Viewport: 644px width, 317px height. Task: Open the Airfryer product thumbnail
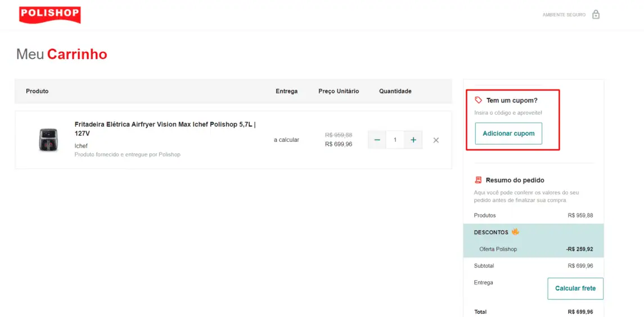click(48, 140)
